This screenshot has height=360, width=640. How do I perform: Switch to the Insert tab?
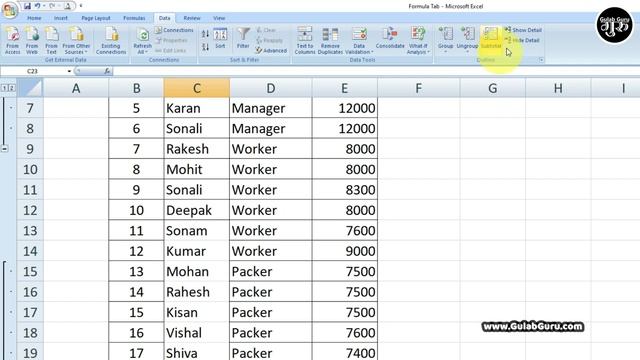(x=61, y=18)
